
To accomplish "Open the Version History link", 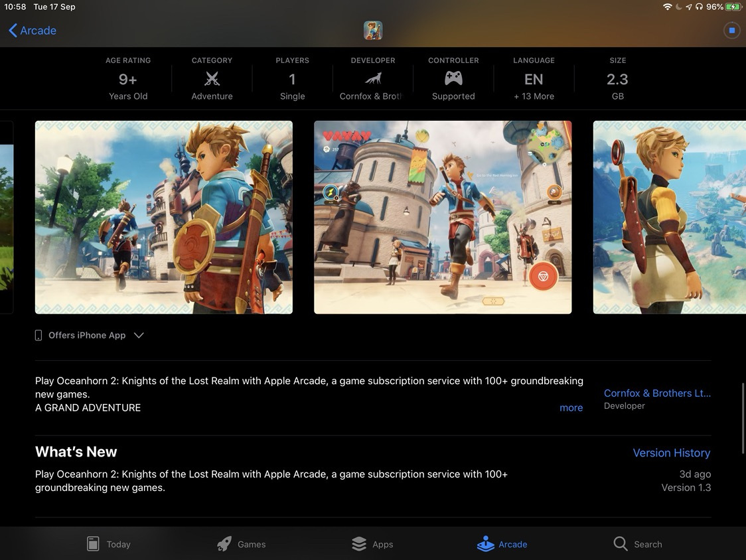I will (x=671, y=453).
